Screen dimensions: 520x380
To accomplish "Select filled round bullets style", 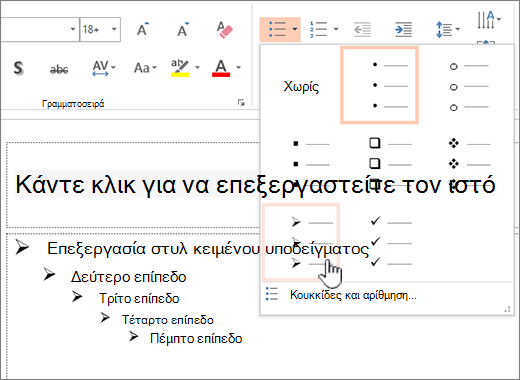I will [x=379, y=85].
